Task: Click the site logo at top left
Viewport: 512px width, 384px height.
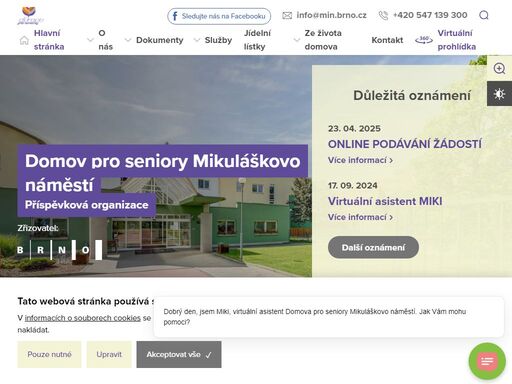Action: click(x=30, y=16)
